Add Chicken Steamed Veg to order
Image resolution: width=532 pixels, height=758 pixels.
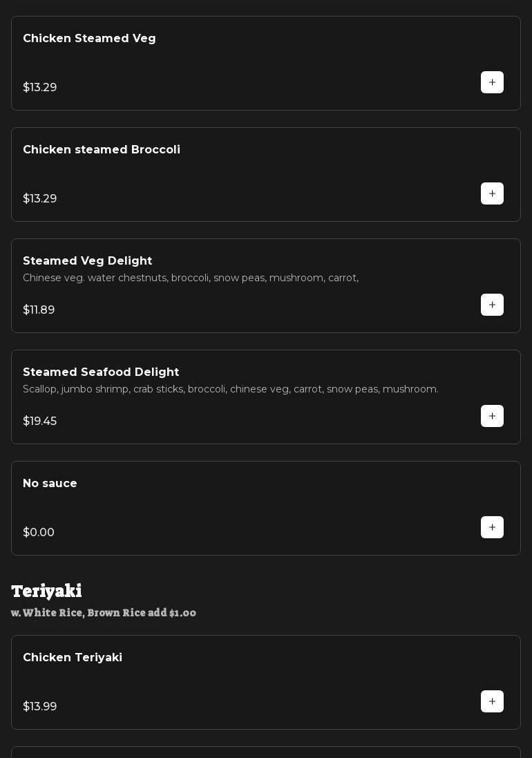[x=492, y=82]
